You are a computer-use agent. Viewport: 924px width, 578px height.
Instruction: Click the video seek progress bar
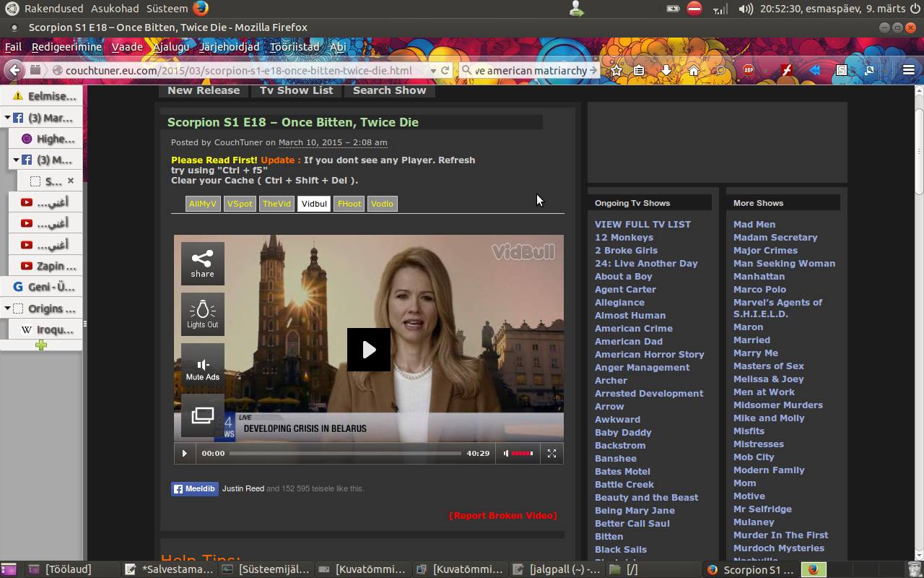[x=345, y=453]
